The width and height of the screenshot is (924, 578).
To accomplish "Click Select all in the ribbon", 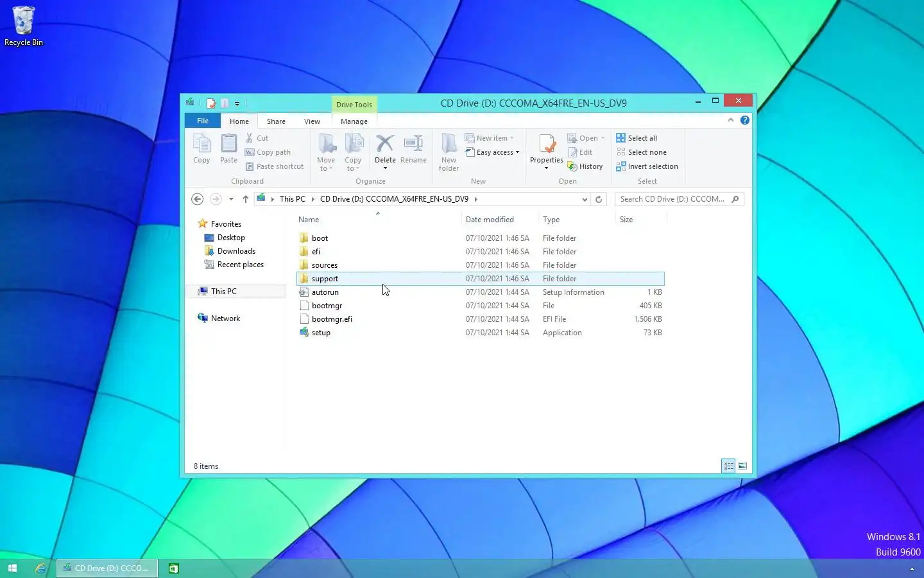I will (637, 138).
